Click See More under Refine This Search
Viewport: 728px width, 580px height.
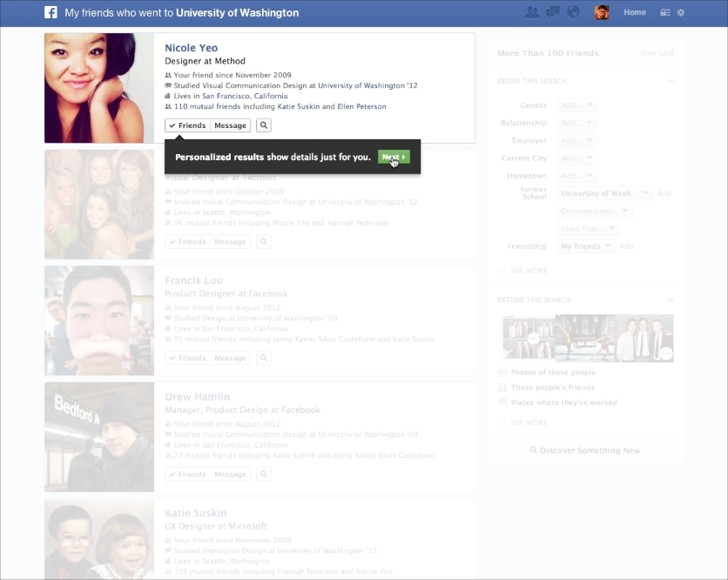pos(529,270)
